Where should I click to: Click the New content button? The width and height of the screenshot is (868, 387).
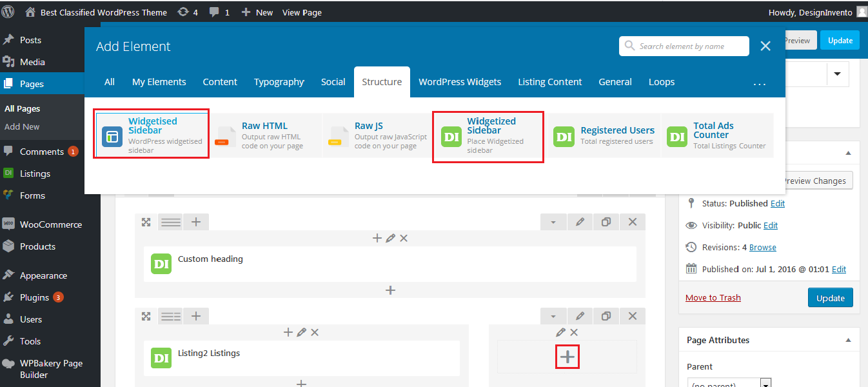(x=257, y=12)
